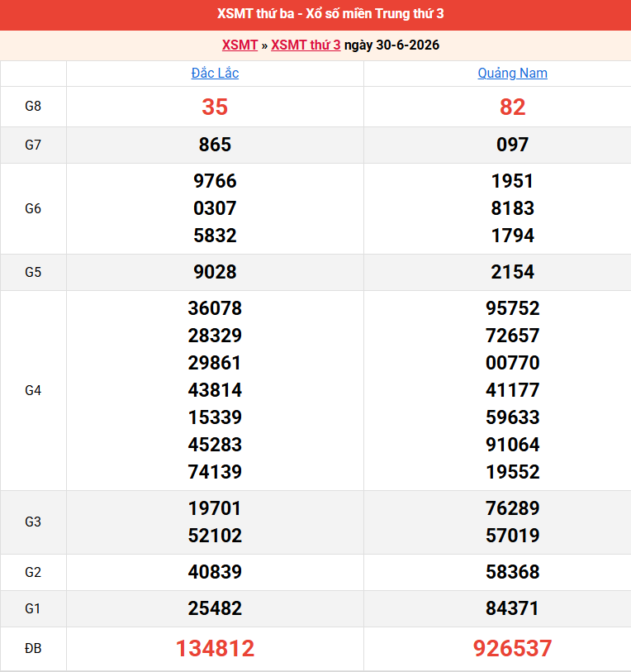
Task: Select G4 number 91064
Action: [512, 445]
